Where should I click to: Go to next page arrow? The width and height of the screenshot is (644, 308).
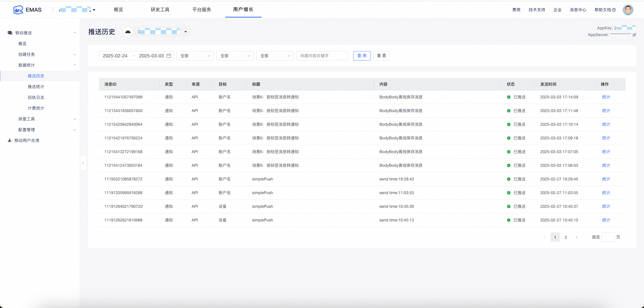[x=577, y=237]
